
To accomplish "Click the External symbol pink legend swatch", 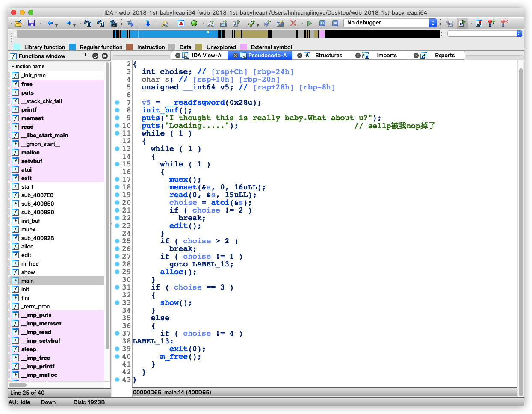I will pyautogui.click(x=243, y=47).
